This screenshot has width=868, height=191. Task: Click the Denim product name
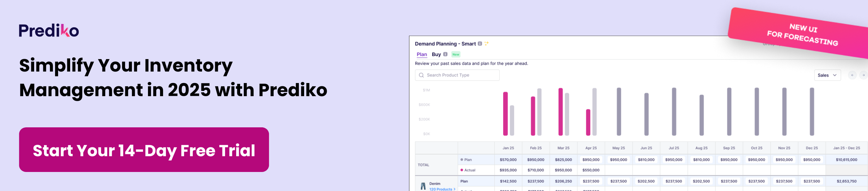[435, 183]
